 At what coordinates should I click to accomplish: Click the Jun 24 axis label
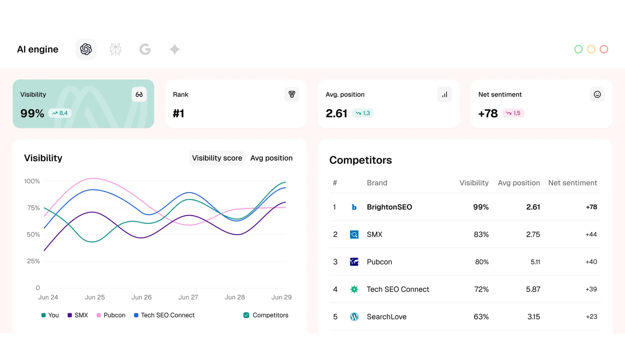pos(48,297)
